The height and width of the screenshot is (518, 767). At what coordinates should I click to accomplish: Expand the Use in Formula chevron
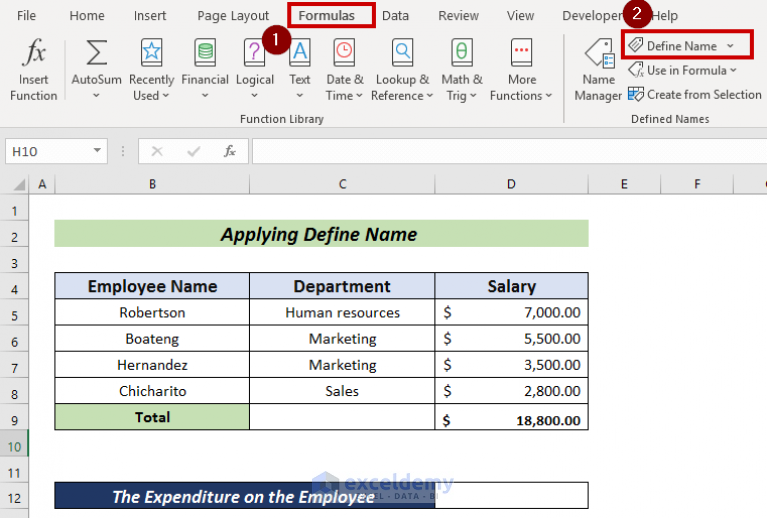(733, 70)
